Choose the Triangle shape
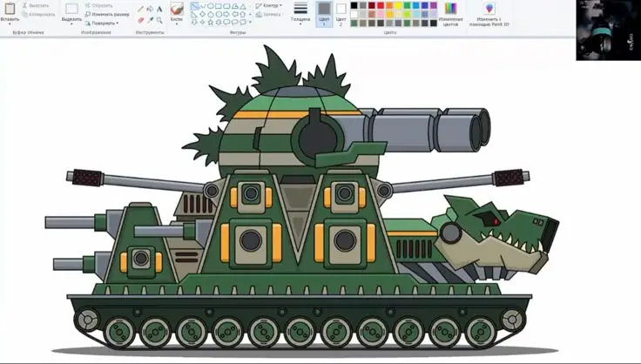641x364 pixels. 243,6
